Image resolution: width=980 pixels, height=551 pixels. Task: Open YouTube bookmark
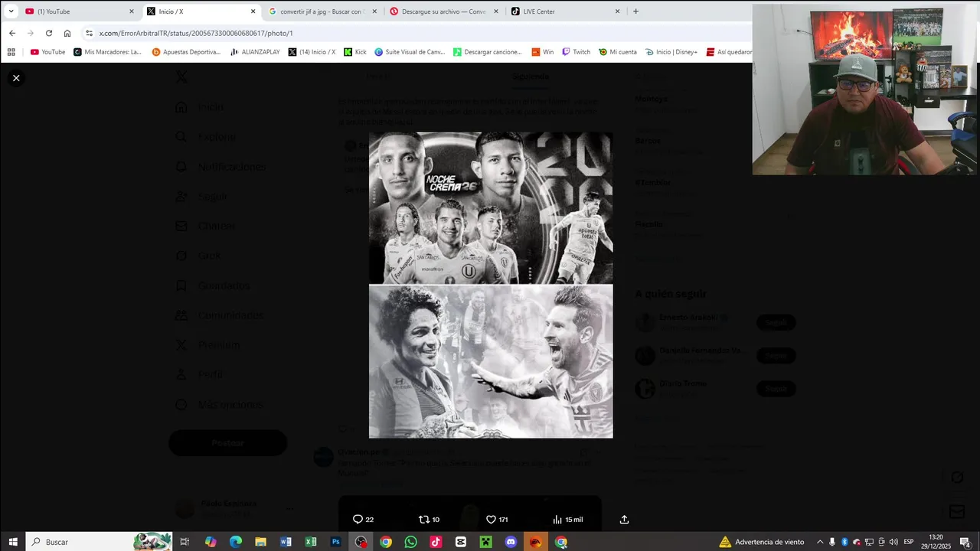click(x=47, y=52)
